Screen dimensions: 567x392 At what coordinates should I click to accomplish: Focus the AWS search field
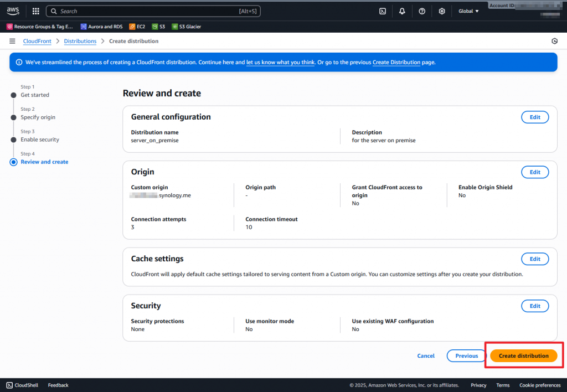click(153, 11)
